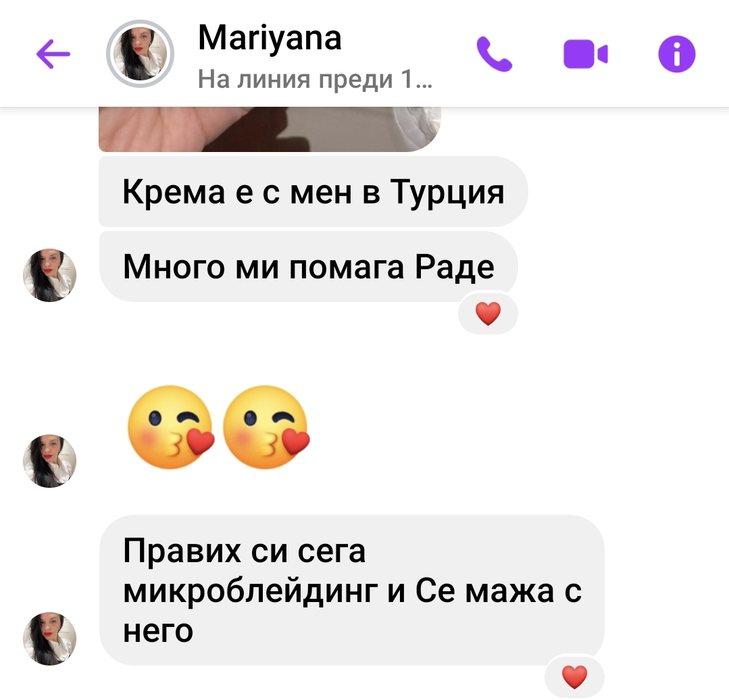729x700 pixels.
Task: Open the contact name Mariyana
Action: pos(270,38)
